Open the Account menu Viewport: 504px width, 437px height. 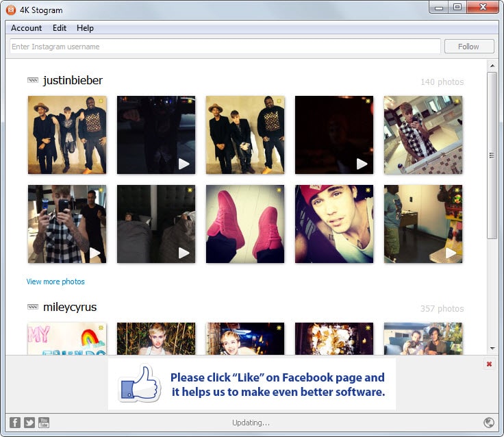pyautogui.click(x=26, y=28)
